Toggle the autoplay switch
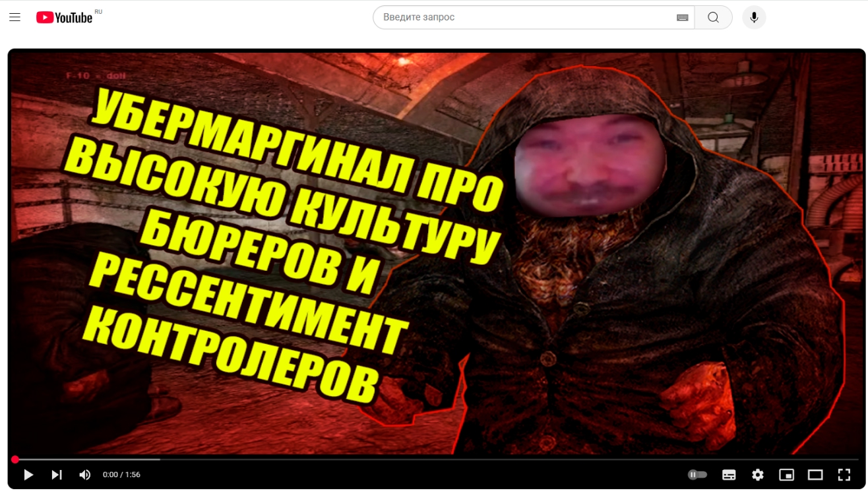Screen dimensions: 868x495 tap(697, 475)
